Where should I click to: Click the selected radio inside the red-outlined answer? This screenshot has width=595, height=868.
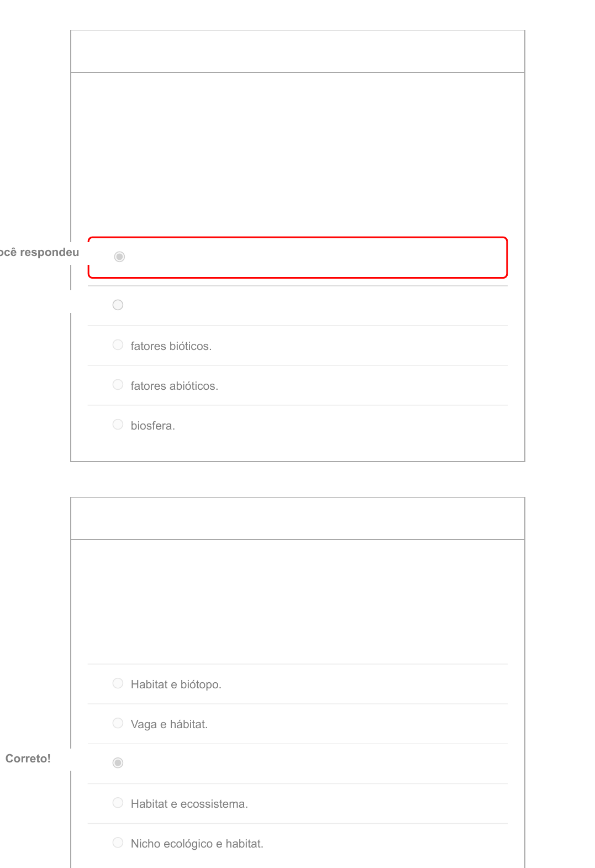click(x=119, y=257)
